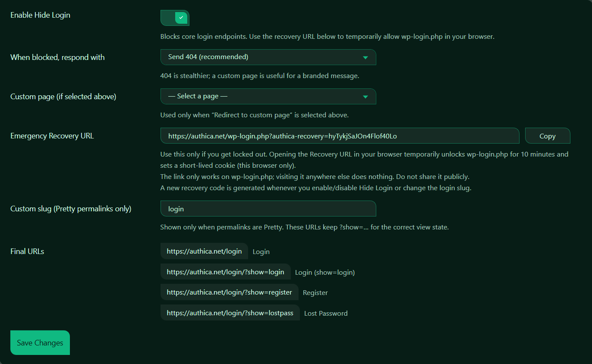Viewport: 592px width, 364px height.
Task: Click the Emergency Recovery URL label
Action: pos(52,136)
